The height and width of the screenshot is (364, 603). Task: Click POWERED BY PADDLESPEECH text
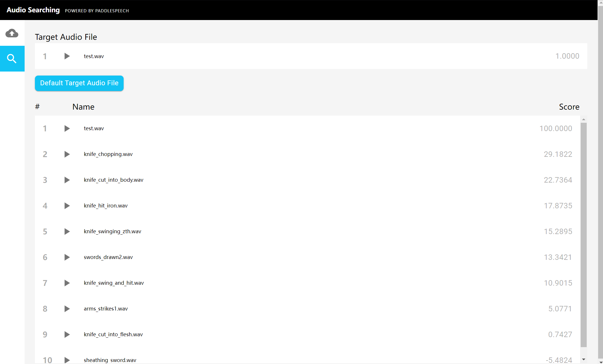[97, 11]
